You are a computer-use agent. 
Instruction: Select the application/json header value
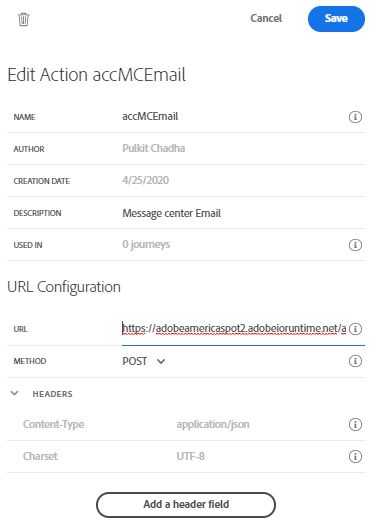pos(213,424)
